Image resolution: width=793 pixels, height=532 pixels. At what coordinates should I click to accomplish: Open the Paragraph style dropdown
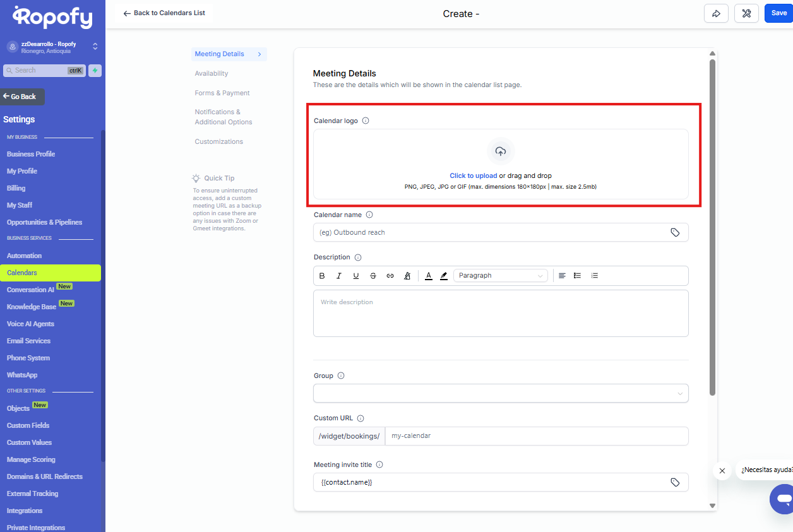click(x=500, y=276)
